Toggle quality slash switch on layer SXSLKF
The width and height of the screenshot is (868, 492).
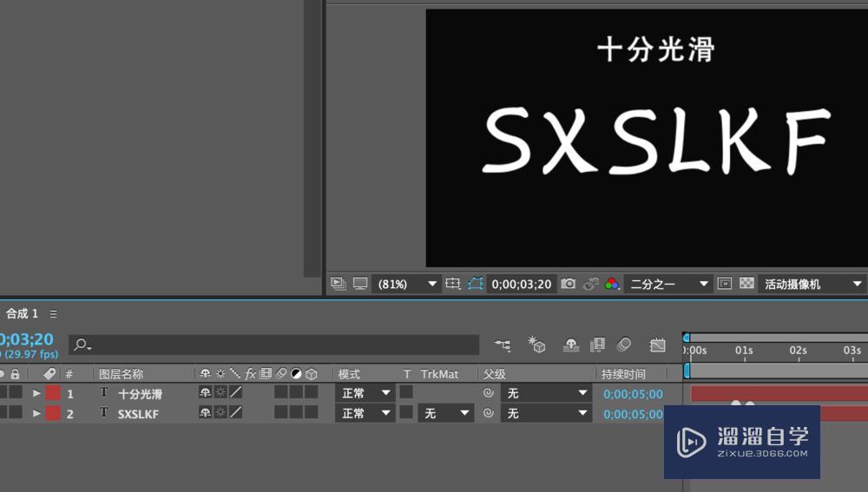[236, 412]
